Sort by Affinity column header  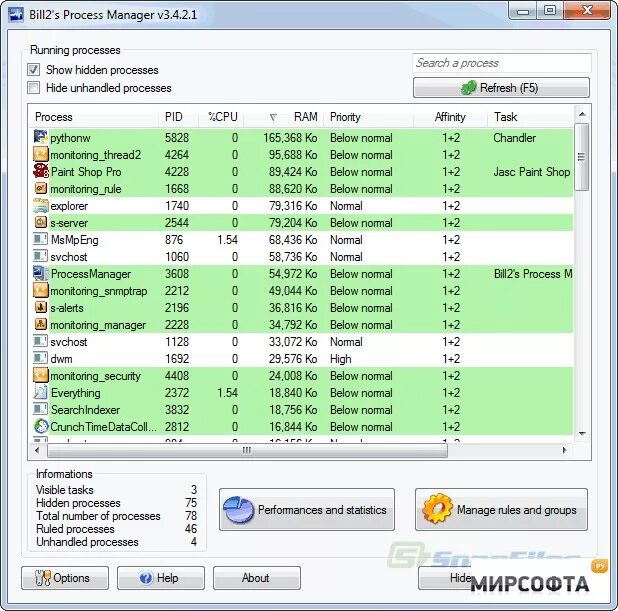(x=450, y=117)
